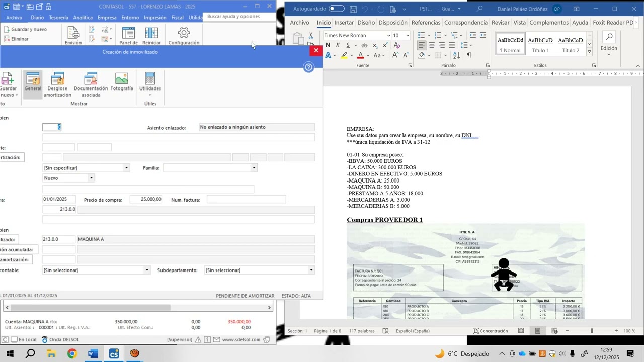Open underline style dropdown arrow

[355, 45]
